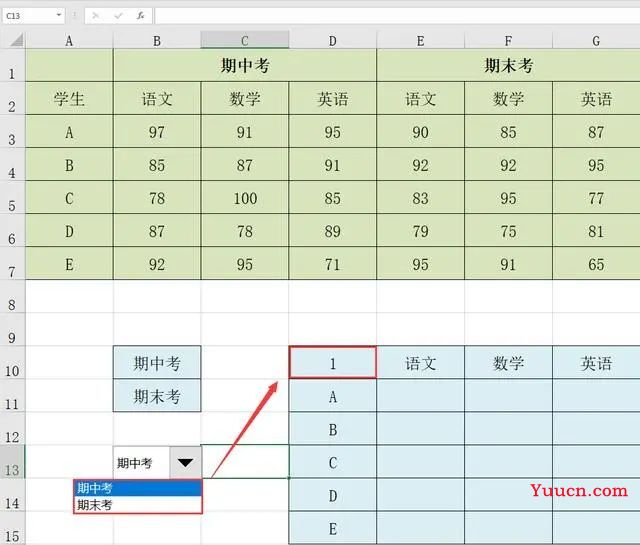Click the 期中考 cell in B10
Screen dimensions: 640x545
(x=157, y=363)
